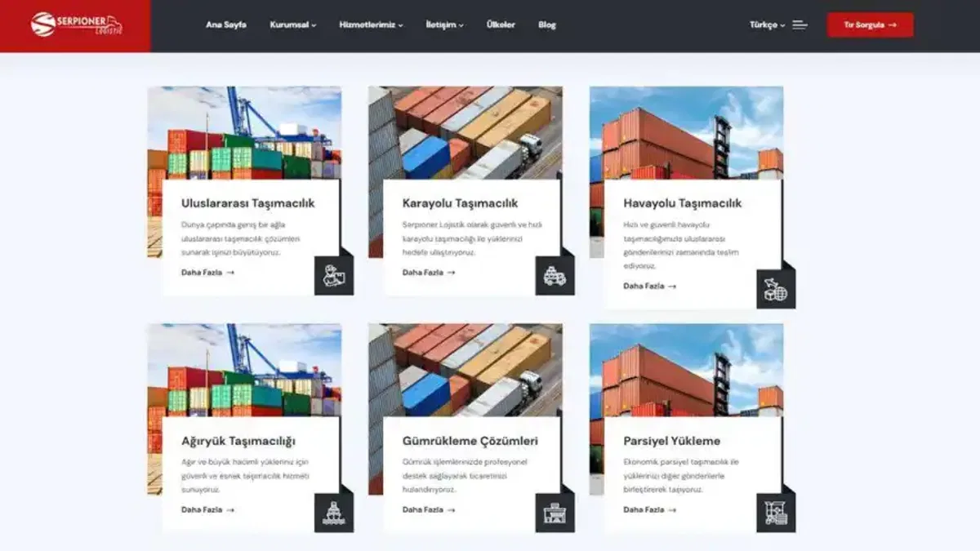Screen dimensions: 980x551
Task: Open the Ülkeler menu item
Action: [501, 25]
